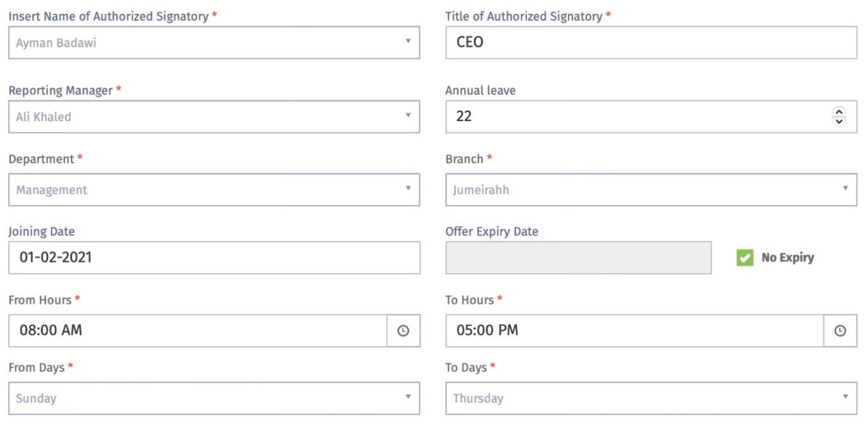Click the To Hours time field
This screenshot has width=868, height=427.
tap(634, 331)
